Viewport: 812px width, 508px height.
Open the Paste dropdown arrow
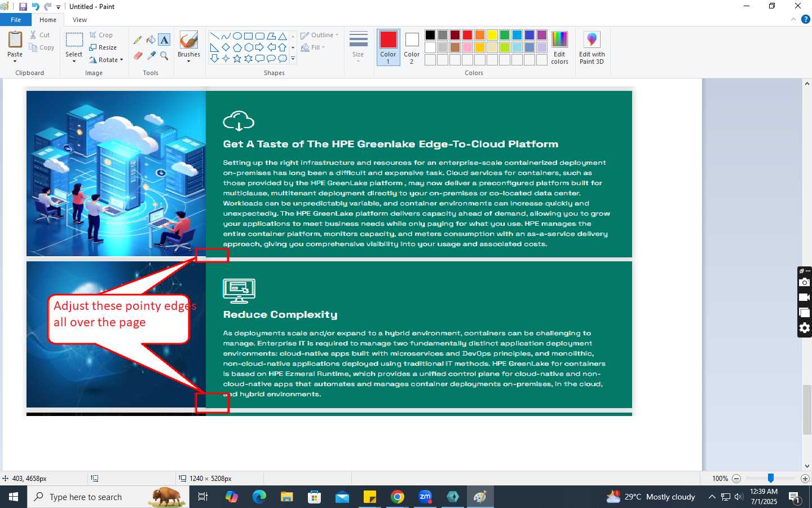15,61
